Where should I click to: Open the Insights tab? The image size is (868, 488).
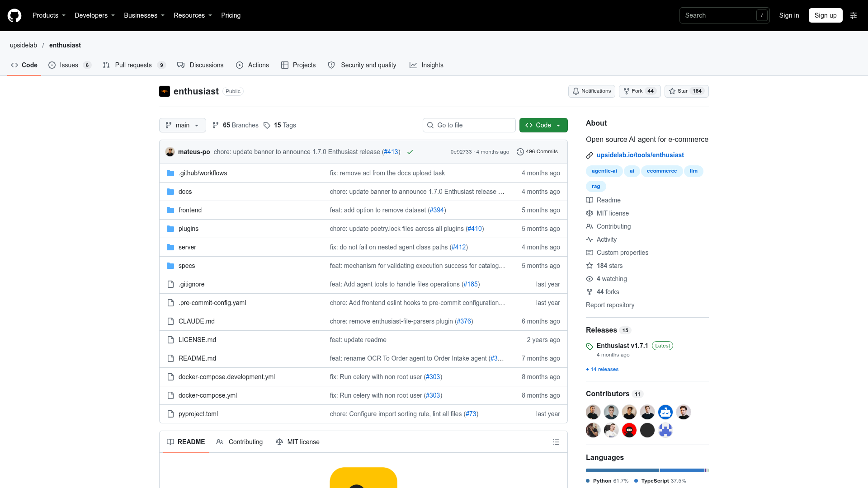426,65
